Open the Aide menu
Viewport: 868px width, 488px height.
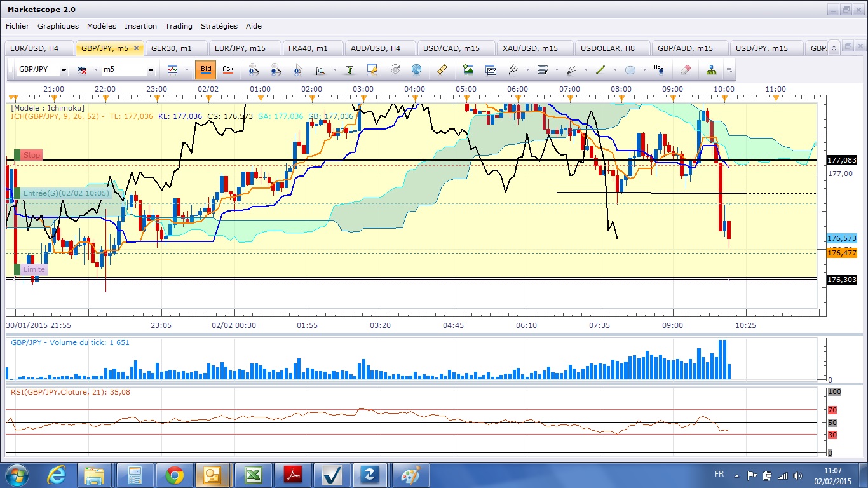pyautogui.click(x=254, y=26)
